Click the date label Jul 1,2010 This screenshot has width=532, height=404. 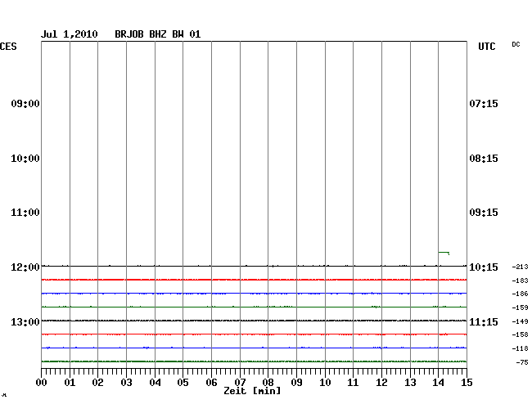70,34
